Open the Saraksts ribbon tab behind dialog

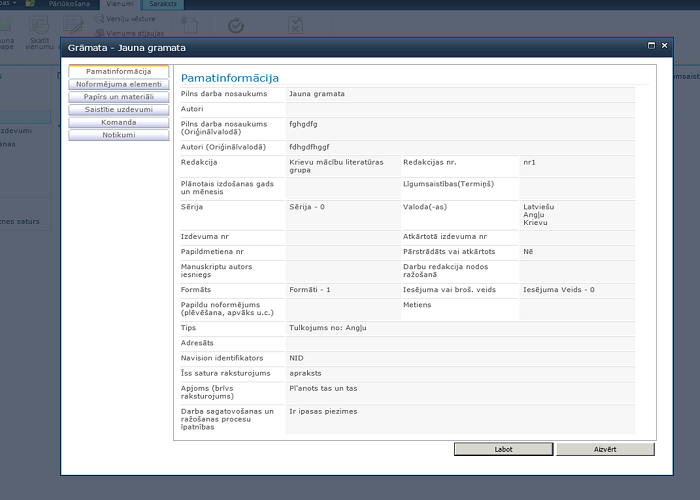click(163, 4)
